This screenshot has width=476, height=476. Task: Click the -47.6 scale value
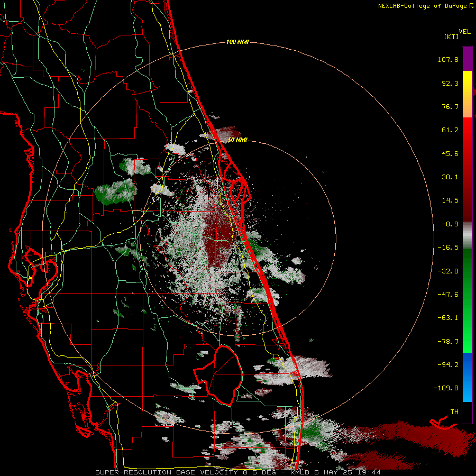pos(448,295)
